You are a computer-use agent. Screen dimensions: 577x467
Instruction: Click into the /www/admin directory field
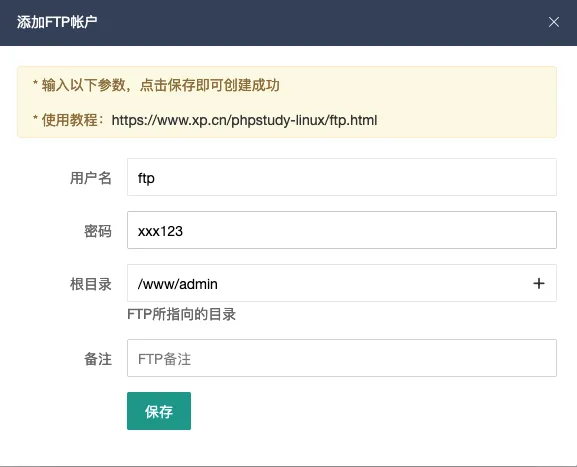[329, 283]
